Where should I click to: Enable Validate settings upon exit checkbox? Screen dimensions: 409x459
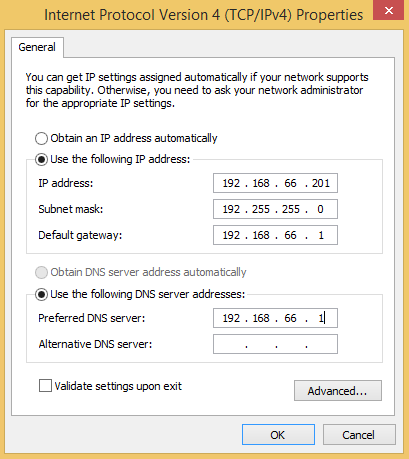click(45, 386)
